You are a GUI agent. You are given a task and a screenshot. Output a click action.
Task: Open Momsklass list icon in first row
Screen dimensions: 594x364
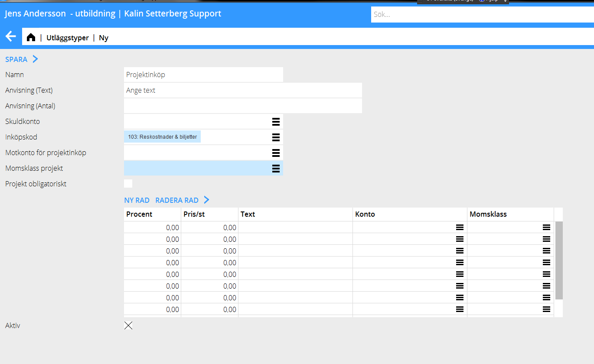tap(546, 227)
